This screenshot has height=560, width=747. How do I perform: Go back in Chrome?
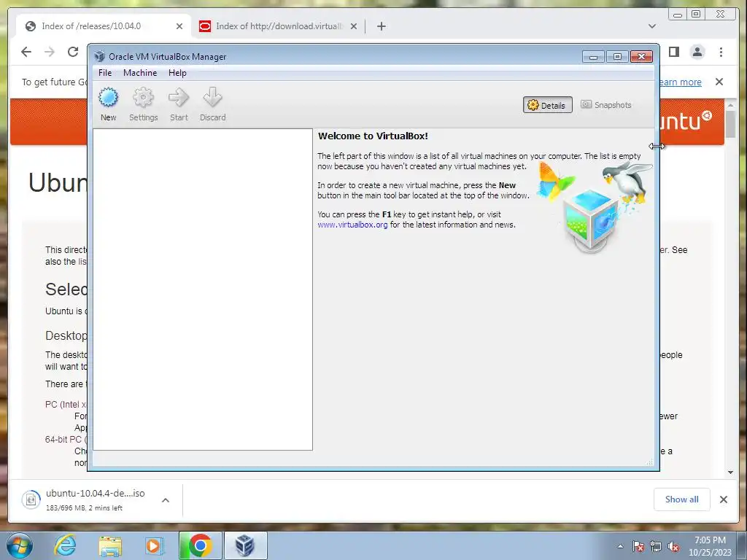(26, 52)
